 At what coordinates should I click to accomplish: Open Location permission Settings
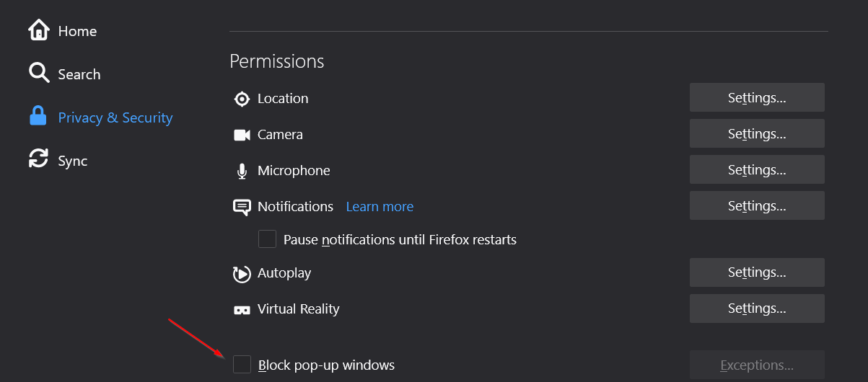coord(757,97)
